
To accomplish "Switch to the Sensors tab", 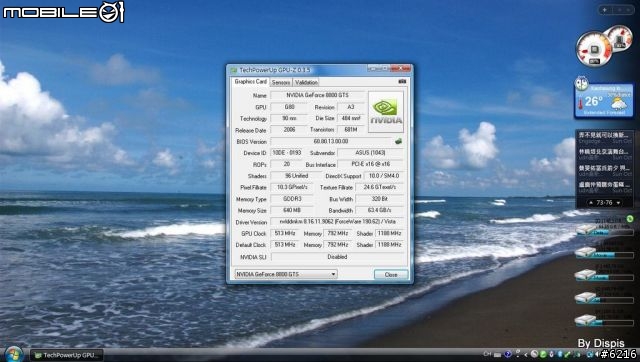I will point(281,82).
